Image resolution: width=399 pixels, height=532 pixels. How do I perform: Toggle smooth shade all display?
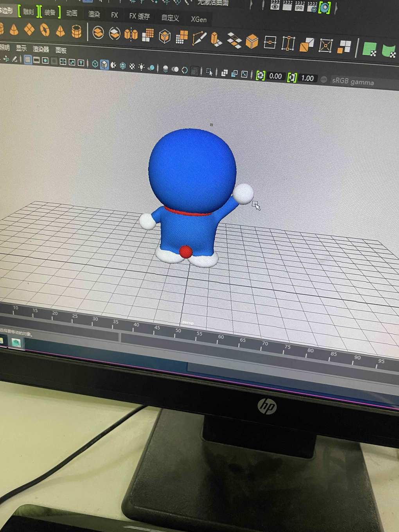click(x=104, y=64)
